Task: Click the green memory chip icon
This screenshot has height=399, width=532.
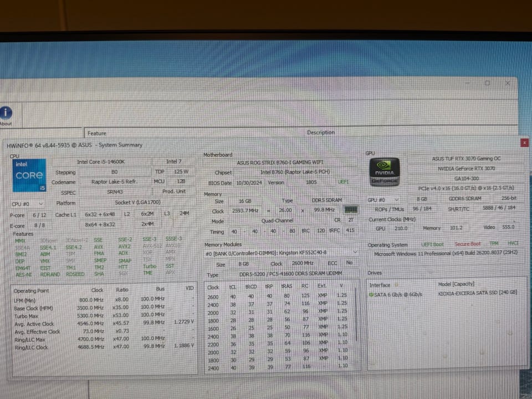Action: (350, 209)
